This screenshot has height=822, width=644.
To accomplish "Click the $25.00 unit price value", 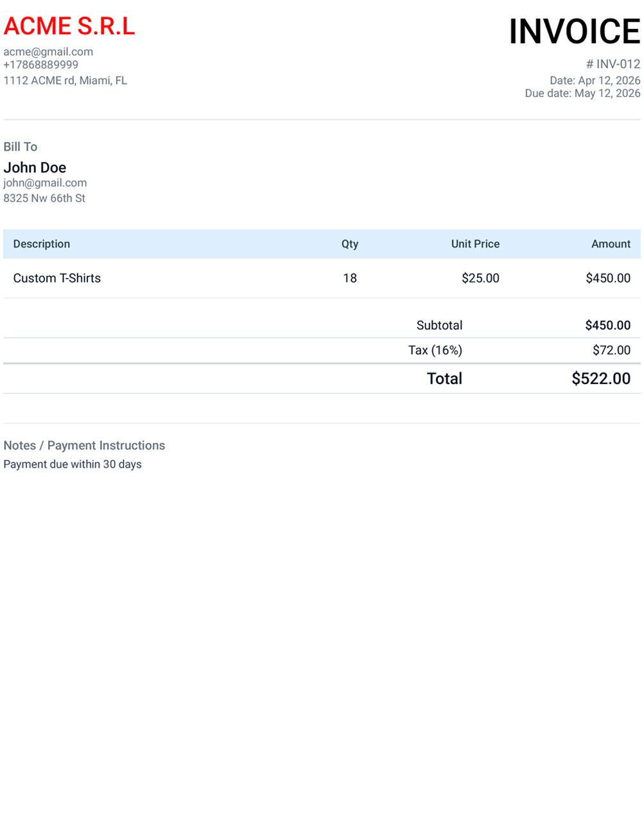I will point(480,278).
